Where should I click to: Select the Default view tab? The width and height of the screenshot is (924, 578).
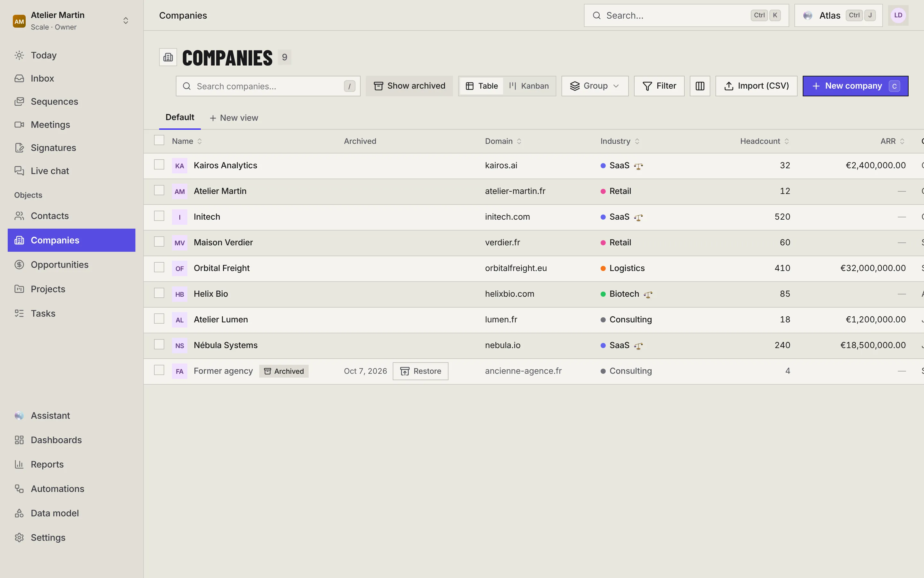tap(180, 117)
